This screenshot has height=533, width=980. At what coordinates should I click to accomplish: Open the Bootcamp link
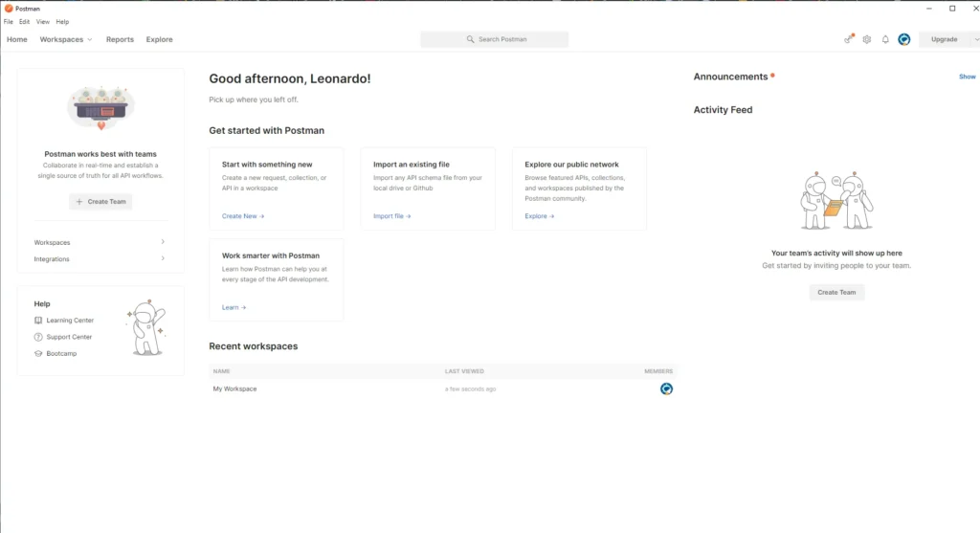pyautogui.click(x=61, y=354)
